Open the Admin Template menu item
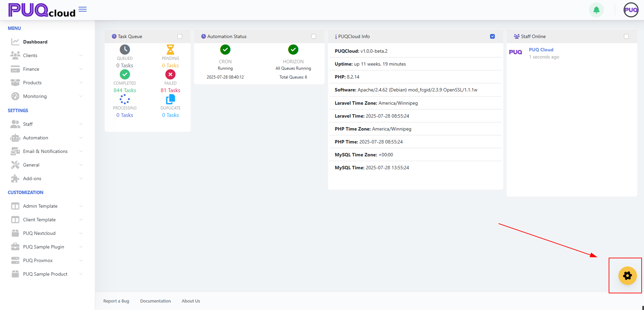 coord(47,206)
